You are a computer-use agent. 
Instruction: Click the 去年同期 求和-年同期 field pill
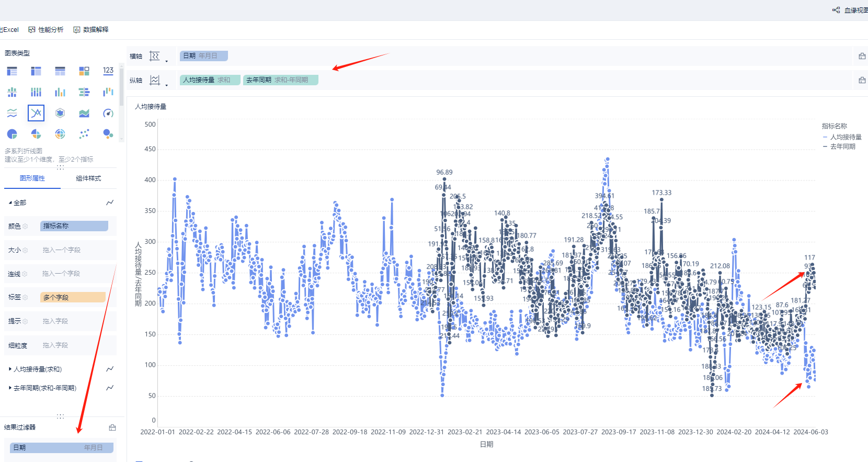[281, 80]
